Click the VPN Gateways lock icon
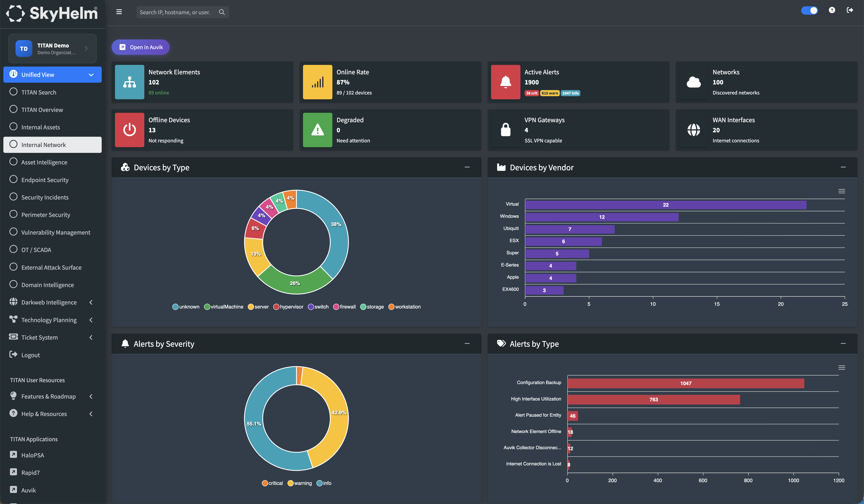864x504 pixels. (506, 130)
